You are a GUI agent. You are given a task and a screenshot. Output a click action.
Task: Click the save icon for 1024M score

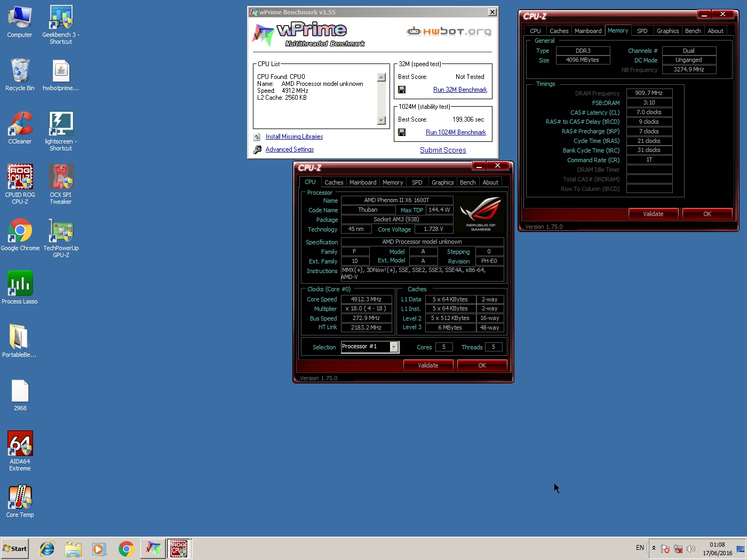[x=402, y=132]
